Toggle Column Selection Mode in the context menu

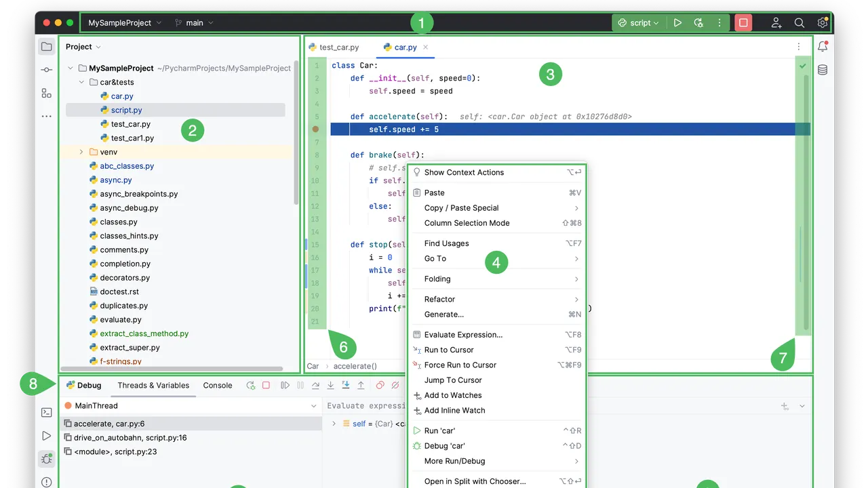point(498,223)
